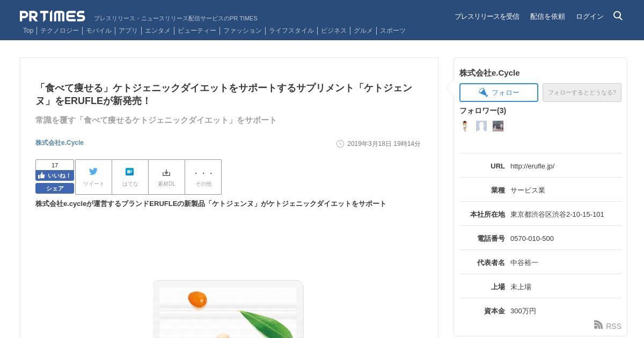This screenshot has width=644, height=338.
Task: Open the RSS feed icon
Action: coord(598,325)
